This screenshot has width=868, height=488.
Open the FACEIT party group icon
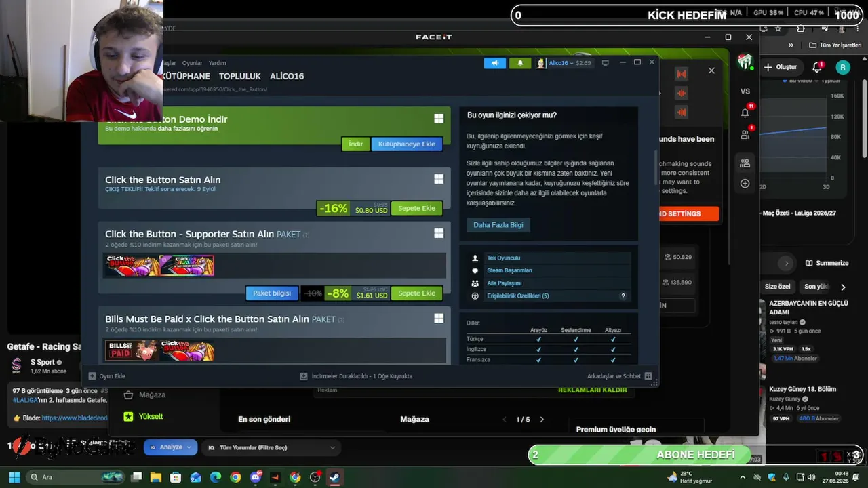click(745, 163)
